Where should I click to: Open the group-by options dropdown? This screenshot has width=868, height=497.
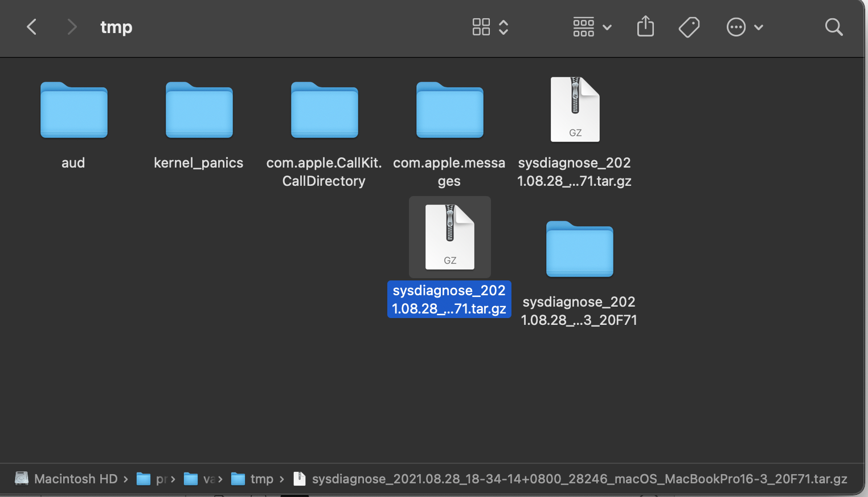(x=592, y=27)
